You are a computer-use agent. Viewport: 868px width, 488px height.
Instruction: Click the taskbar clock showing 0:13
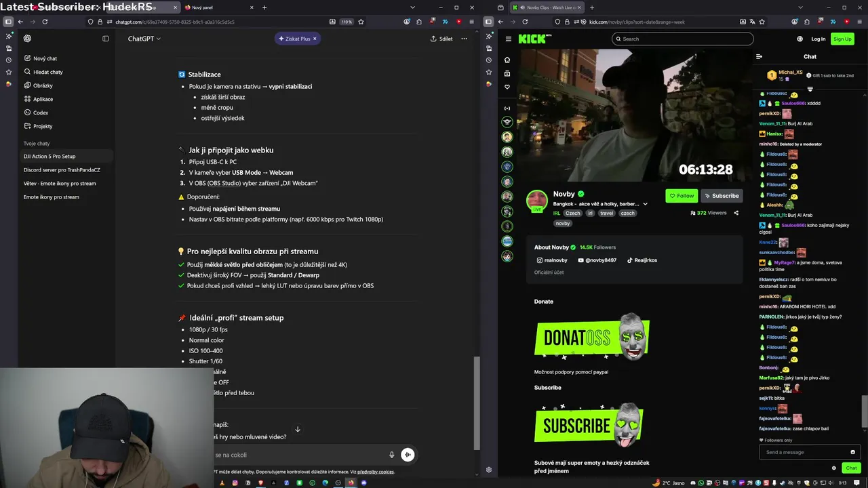[843, 483]
